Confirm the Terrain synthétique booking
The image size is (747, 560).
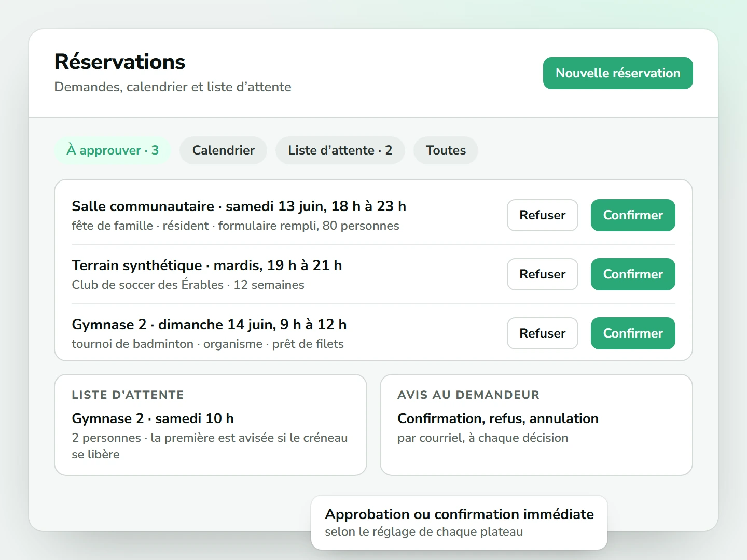633,274
